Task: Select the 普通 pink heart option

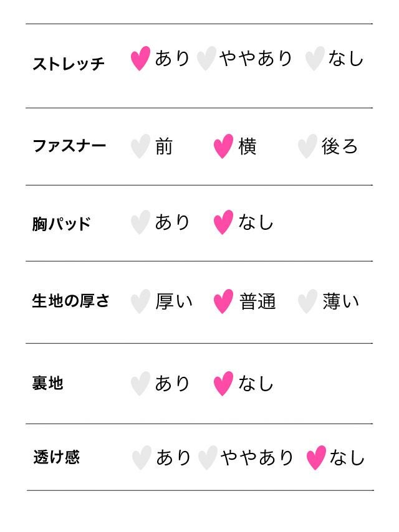Action: pyautogui.click(x=223, y=302)
